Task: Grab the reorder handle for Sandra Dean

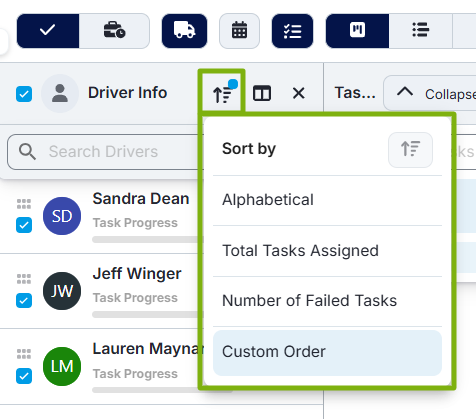Action: pos(24,204)
